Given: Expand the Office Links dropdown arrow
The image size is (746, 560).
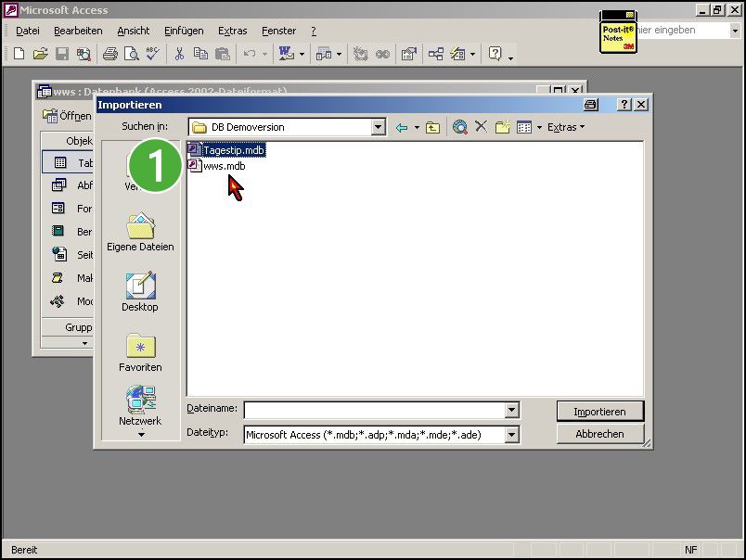Looking at the screenshot, I should click(x=302, y=54).
